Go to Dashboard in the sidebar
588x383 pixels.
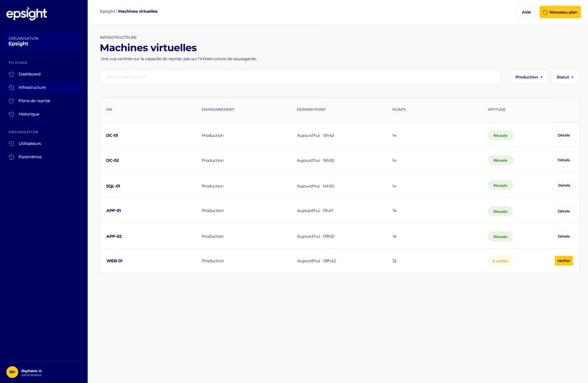(x=44, y=74)
